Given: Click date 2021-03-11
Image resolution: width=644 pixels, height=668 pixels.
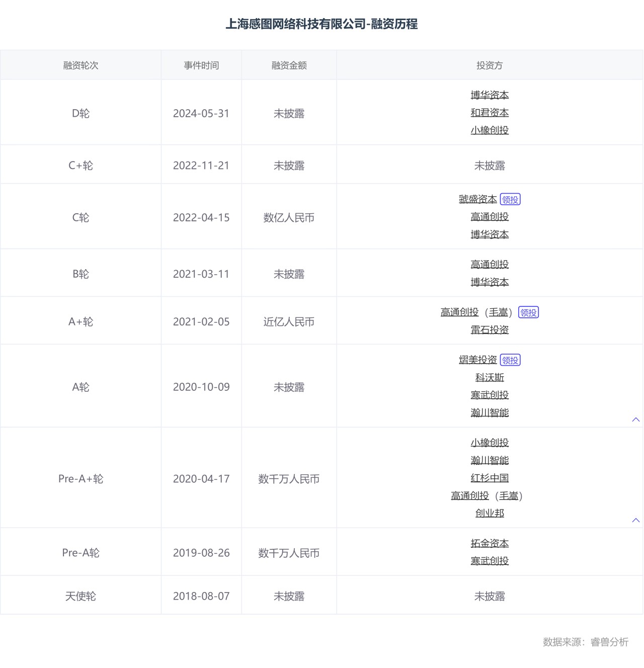Looking at the screenshot, I should point(201,274).
